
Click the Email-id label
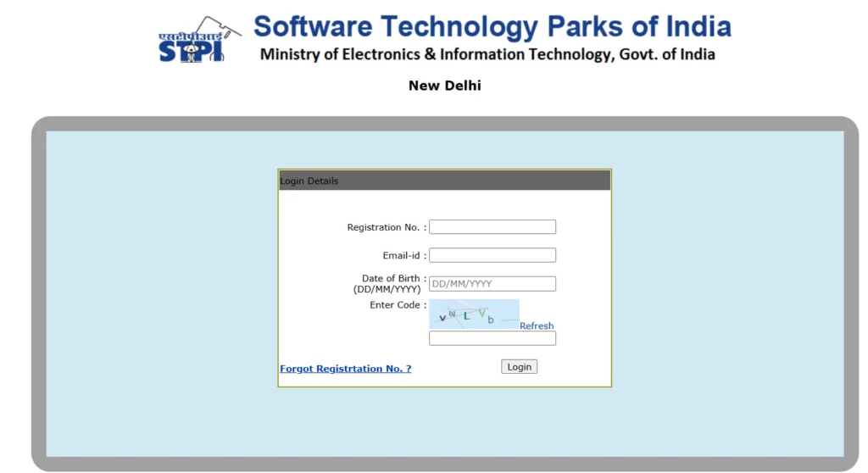(x=404, y=255)
